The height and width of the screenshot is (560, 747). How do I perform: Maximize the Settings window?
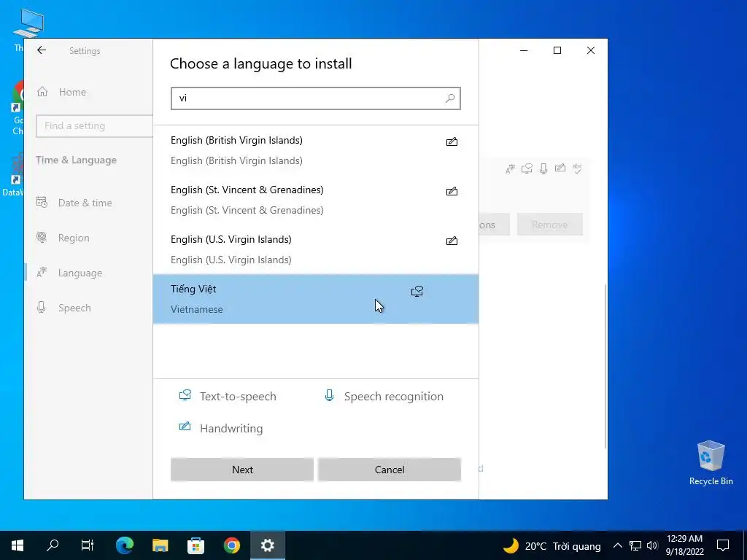(x=557, y=50)
